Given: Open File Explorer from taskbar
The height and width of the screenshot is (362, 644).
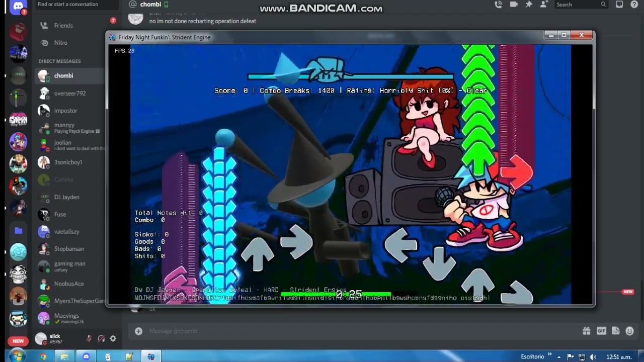Looking at the screenshot, I should tap(64, 356).
